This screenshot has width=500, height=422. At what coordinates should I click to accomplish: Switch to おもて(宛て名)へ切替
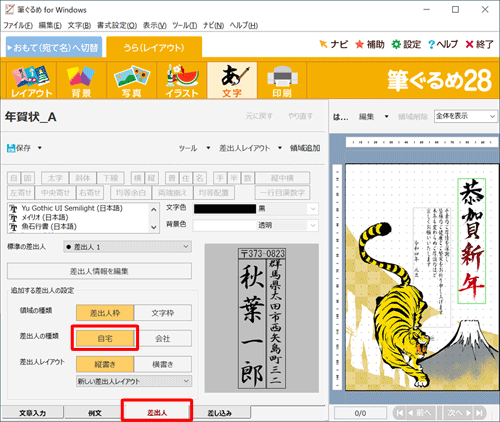click(54, 47)
